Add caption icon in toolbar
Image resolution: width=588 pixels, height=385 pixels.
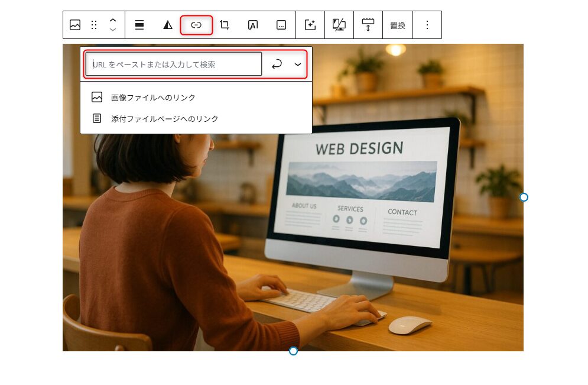281,25
